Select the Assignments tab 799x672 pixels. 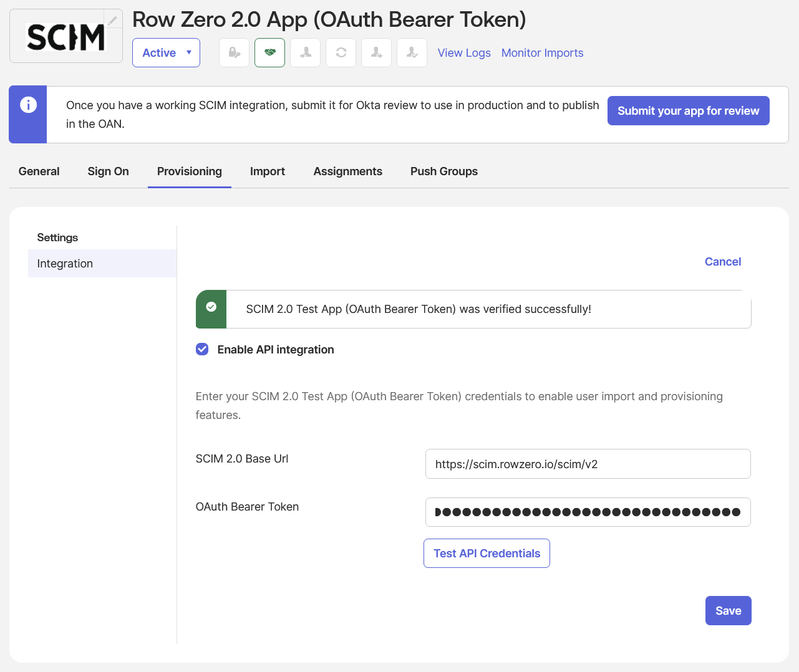coord(348,171)
